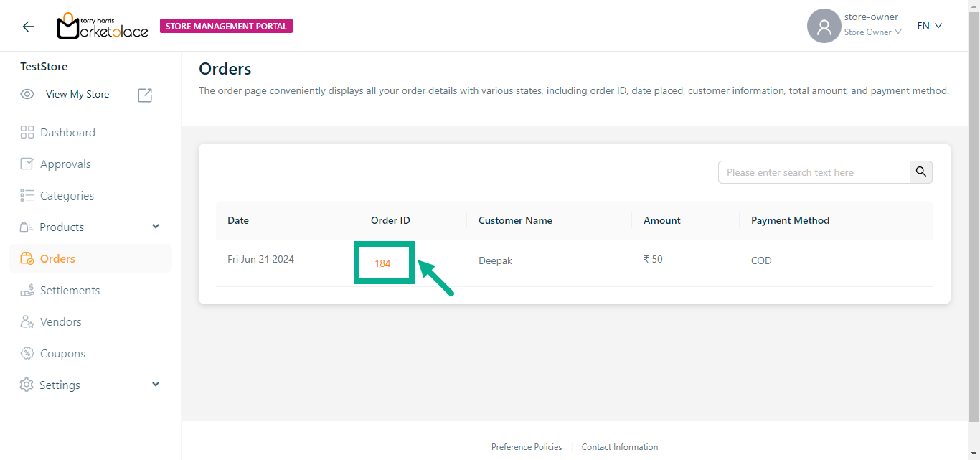Click the Dashboard grid icon
The image size is (980, 460).
click(27, 132)
